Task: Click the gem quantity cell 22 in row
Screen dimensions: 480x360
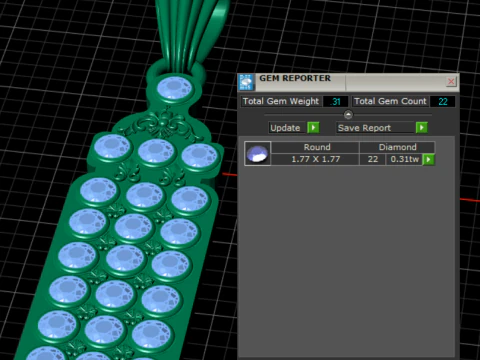Action: [x=373, y=159]
